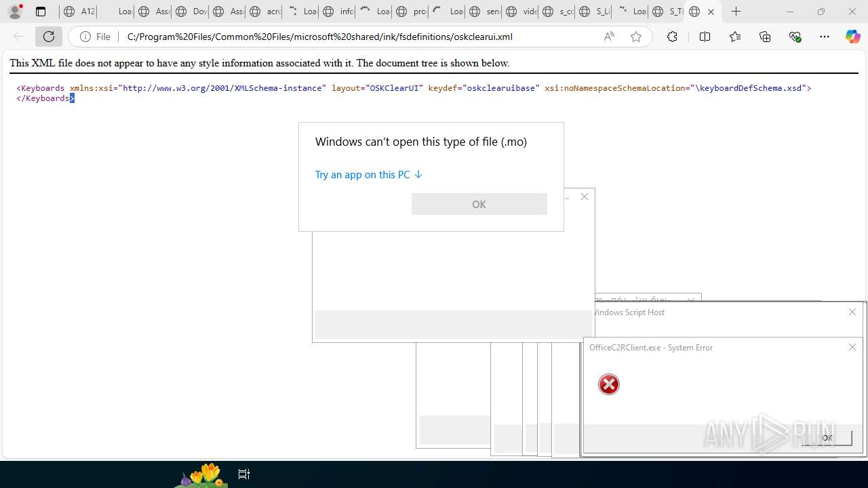Click the red error icon in System Error
The height and width of the screenshot is (488, 868).
pos(609,384)
